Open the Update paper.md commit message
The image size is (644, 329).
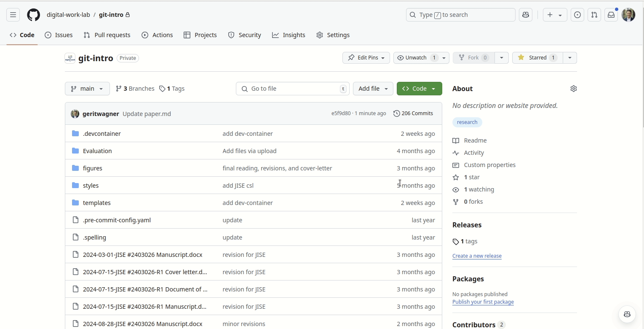147,114
